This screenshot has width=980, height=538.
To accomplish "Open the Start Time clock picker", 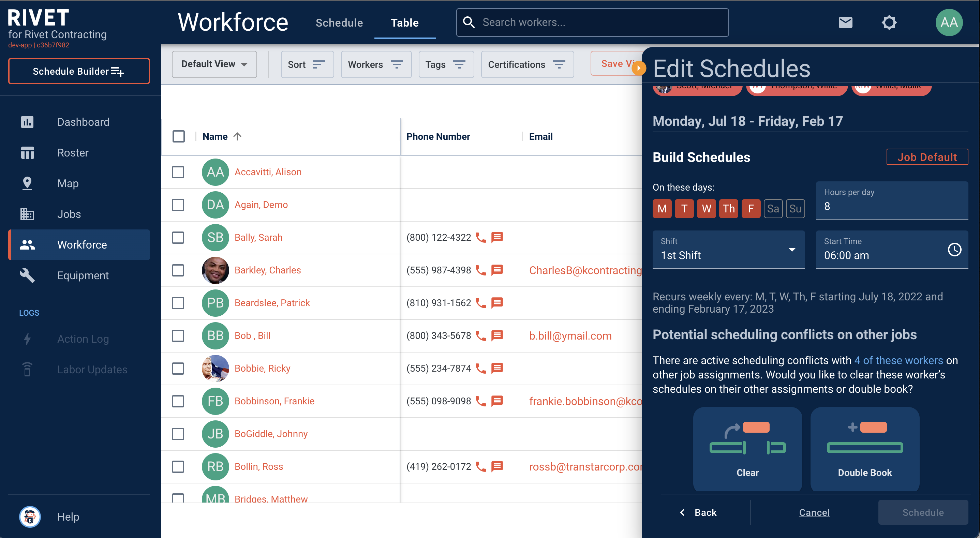I will coord(954,250).
